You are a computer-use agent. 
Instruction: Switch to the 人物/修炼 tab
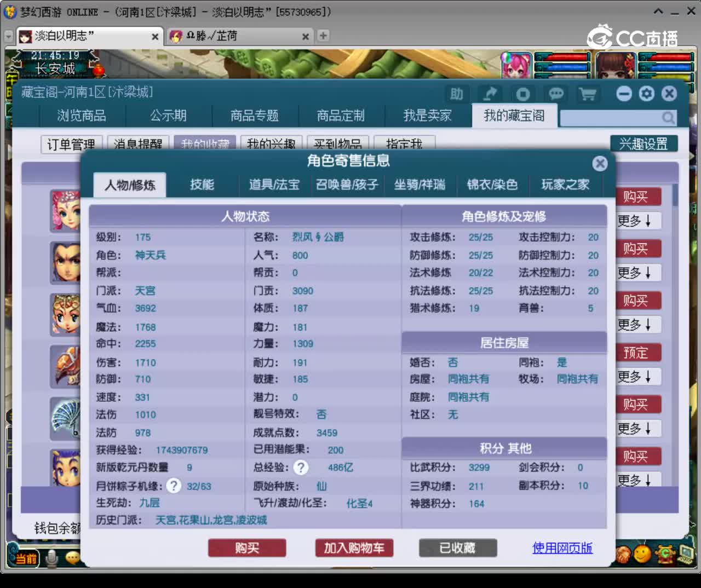point(130,185)
